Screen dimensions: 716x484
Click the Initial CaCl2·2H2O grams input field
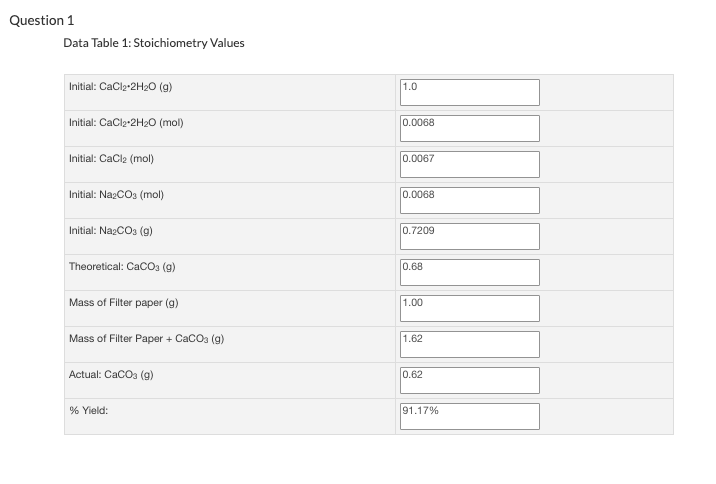click(469, 92)
